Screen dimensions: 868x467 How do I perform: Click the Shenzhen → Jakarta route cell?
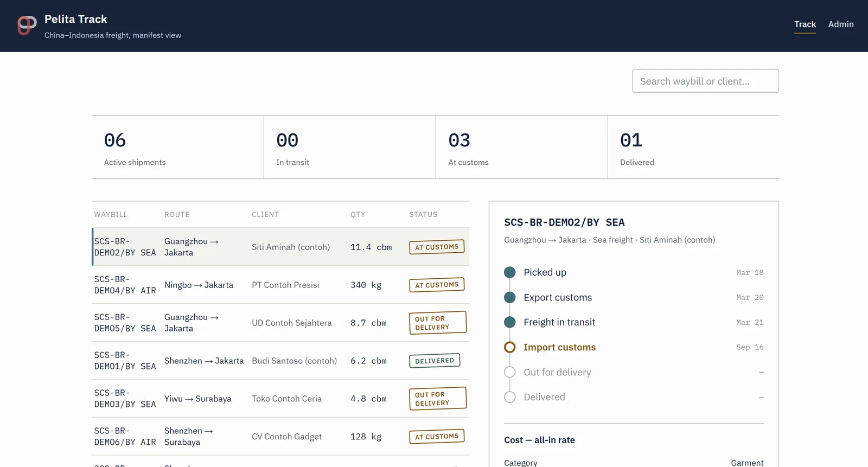pos(204,361)
